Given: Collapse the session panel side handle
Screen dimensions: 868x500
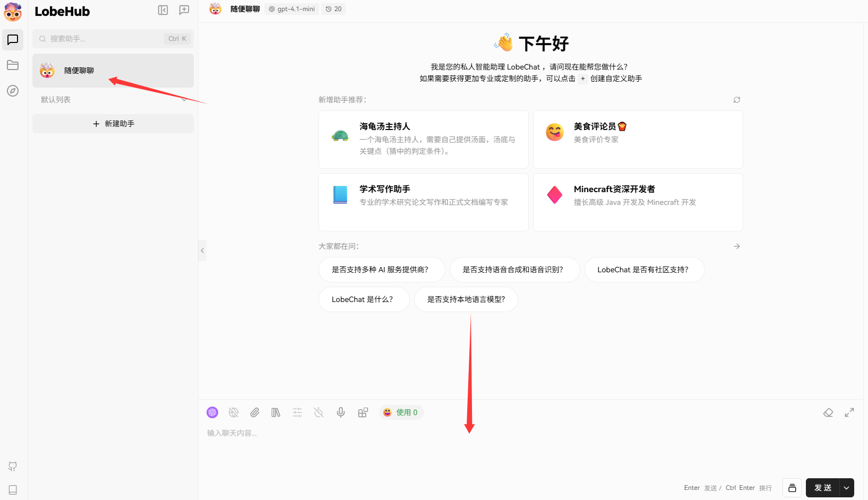Looking at the screenshot, I should click(202, 251).
